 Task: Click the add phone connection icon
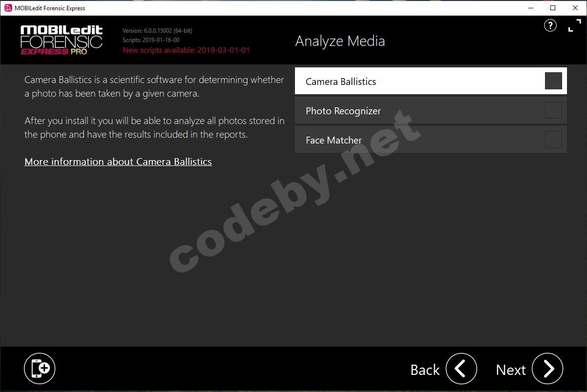40,369
